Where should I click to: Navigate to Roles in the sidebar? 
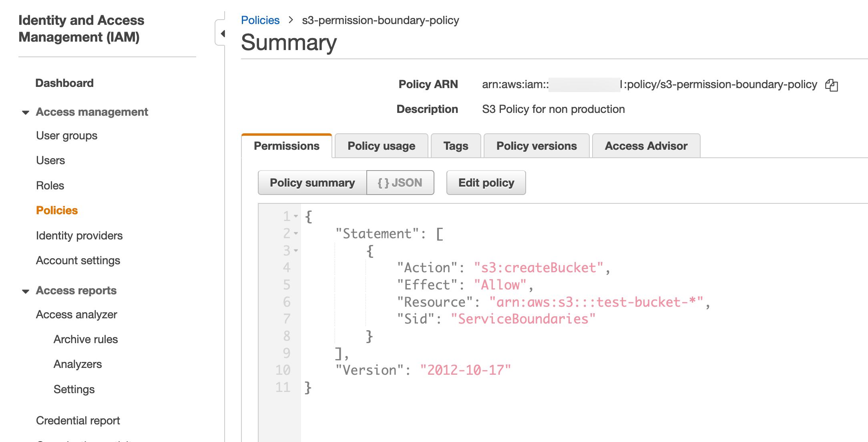point(50,186)
